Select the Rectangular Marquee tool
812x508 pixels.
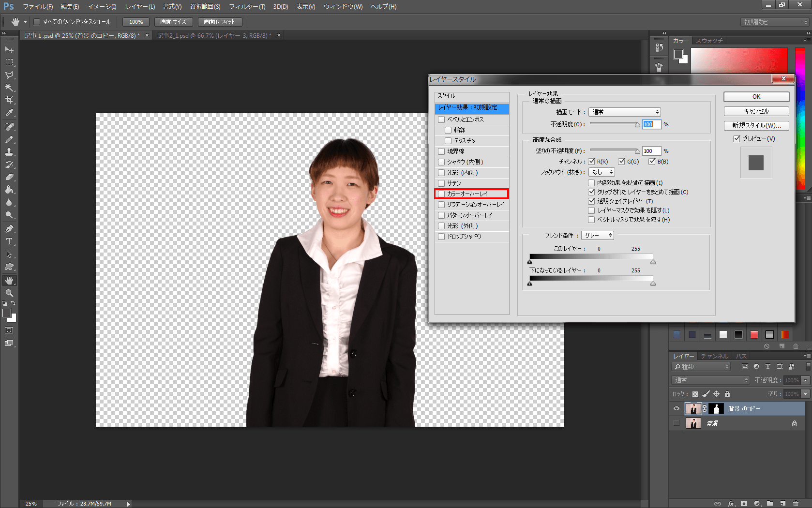coord(9,62)
